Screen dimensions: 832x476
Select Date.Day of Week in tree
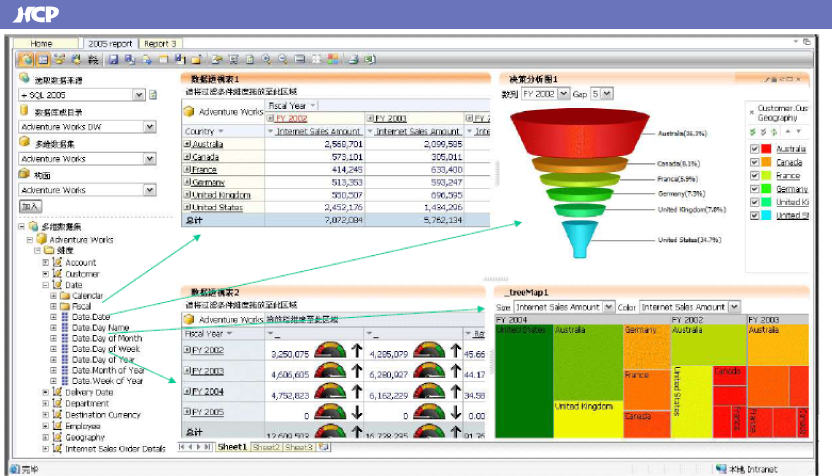107,349
